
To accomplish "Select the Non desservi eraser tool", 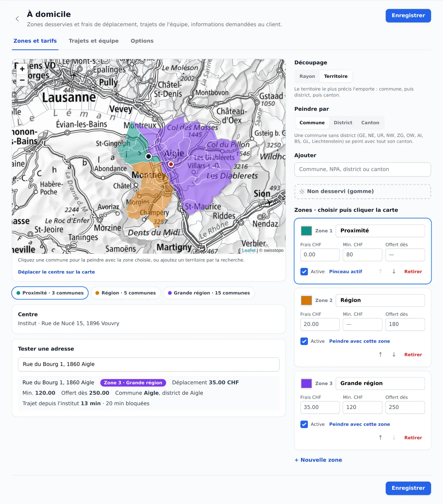I will (x=363, y=192).
